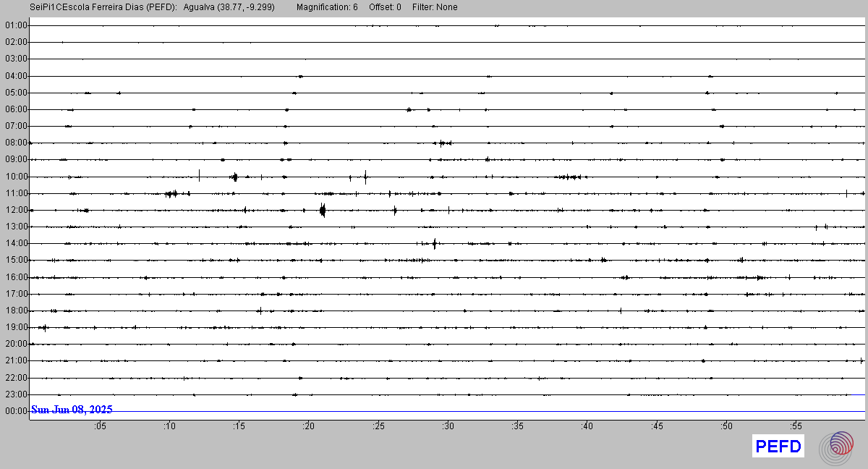This screenshot has height=469, width=868.
Task: Click the burst near :10 on 11:00 trace
Action: [x=171, y=193]
